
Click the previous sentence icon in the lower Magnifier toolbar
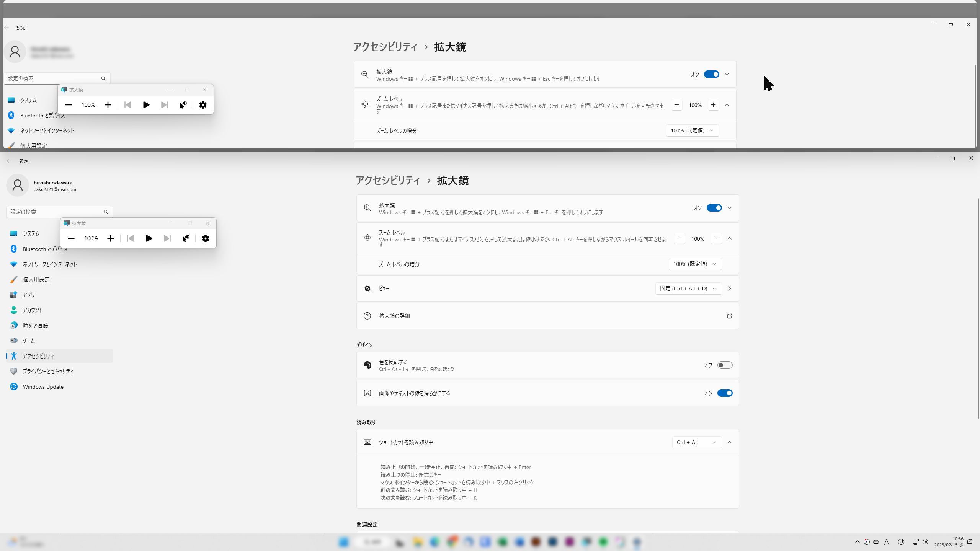coord(131,238)
